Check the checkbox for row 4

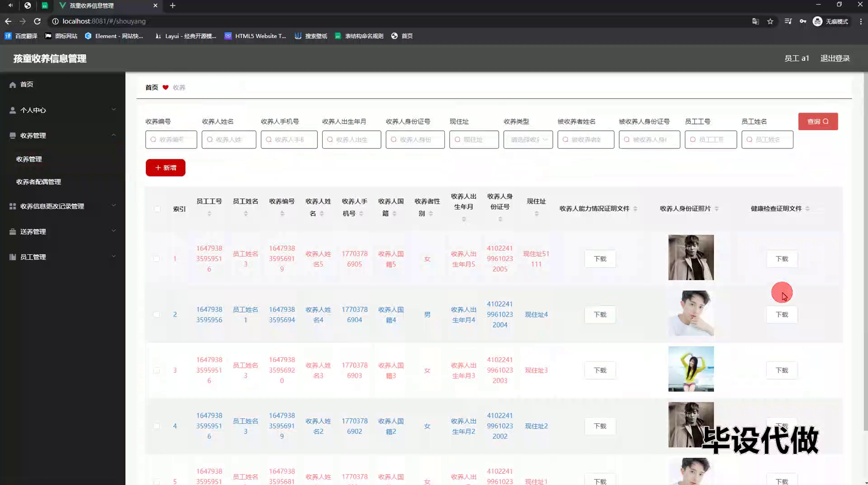point(156,426)
